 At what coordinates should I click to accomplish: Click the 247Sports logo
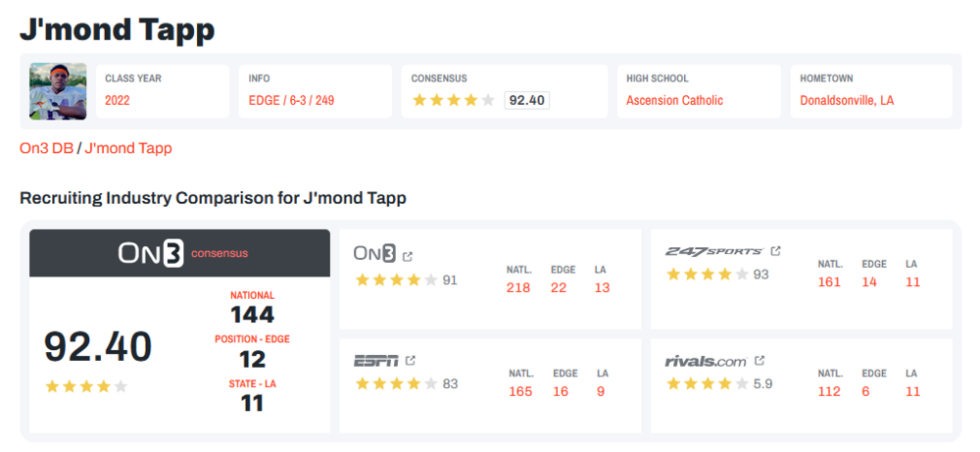tap(714, 251)
